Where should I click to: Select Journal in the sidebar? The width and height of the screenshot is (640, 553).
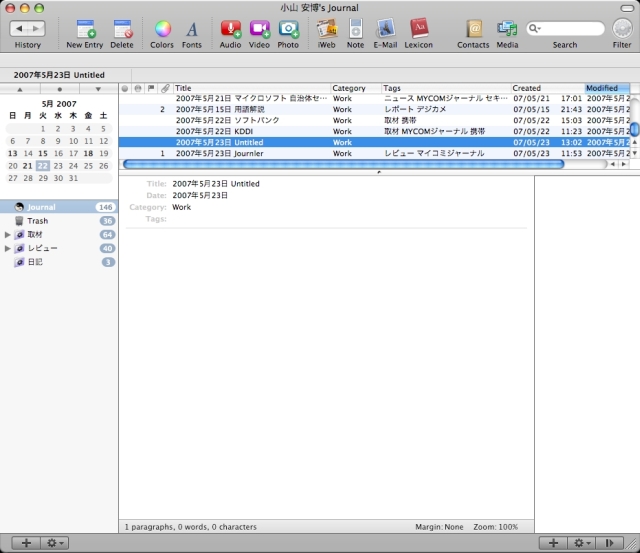pyautogui.click(x=59, y=207)
